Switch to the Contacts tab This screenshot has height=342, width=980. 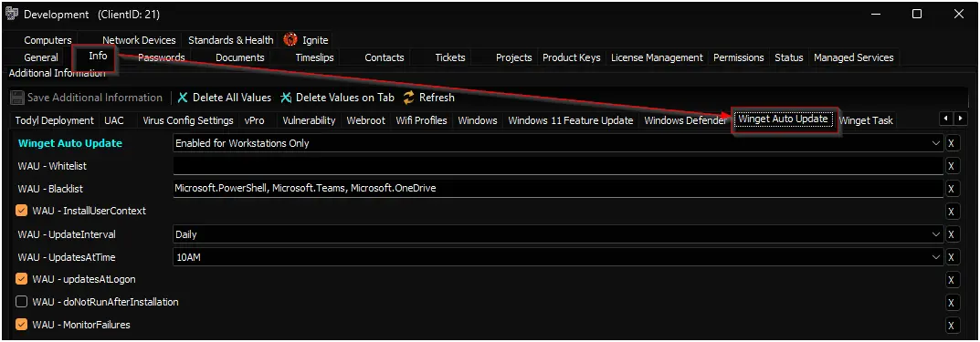(385, 57)
